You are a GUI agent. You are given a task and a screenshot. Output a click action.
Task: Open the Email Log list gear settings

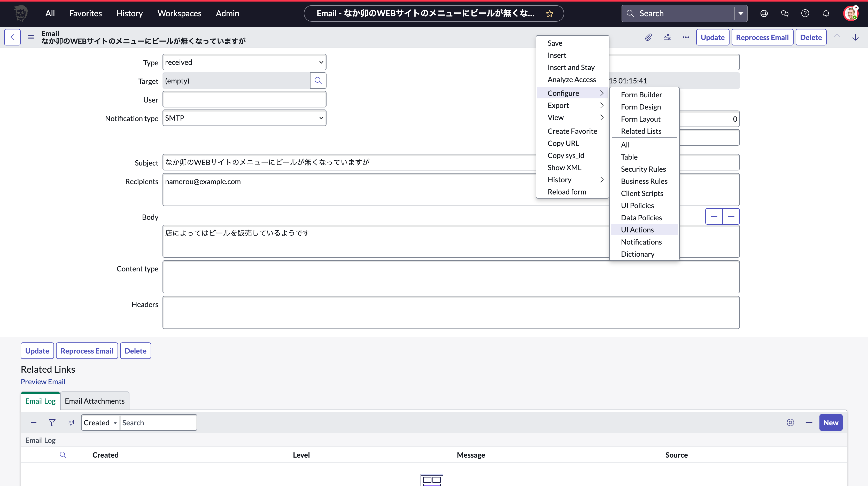point(790,422)
